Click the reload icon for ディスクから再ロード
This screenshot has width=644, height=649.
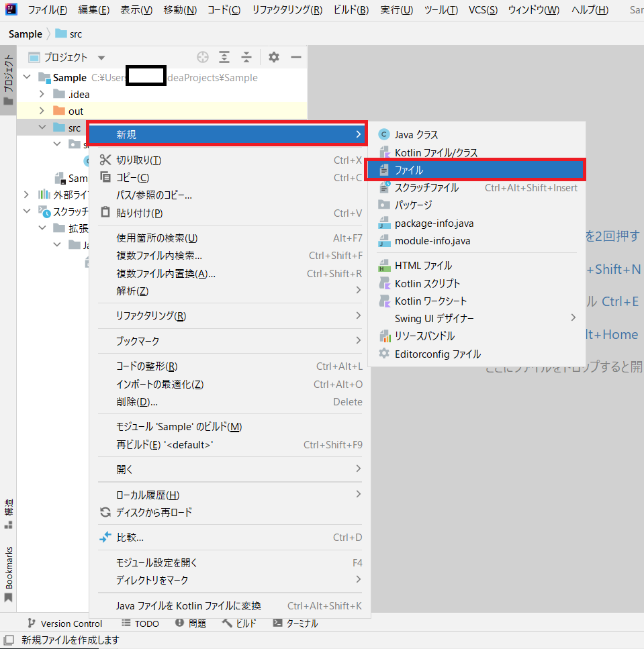tap(105, 512)
